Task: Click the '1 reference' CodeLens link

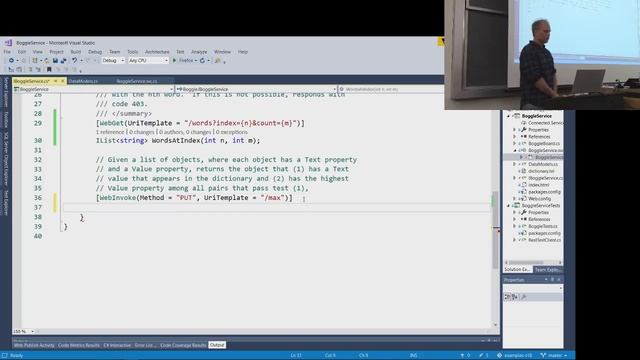Action: (x=110, y=132)
